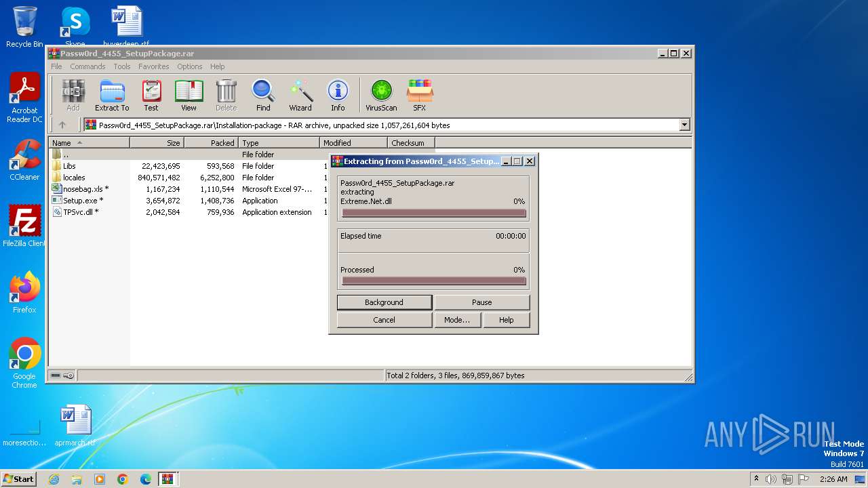This screenshot has width=868, height=488.
Task: Select the Word document icon on desktop top
Action: pyautogui.click(x=126, y=27)
